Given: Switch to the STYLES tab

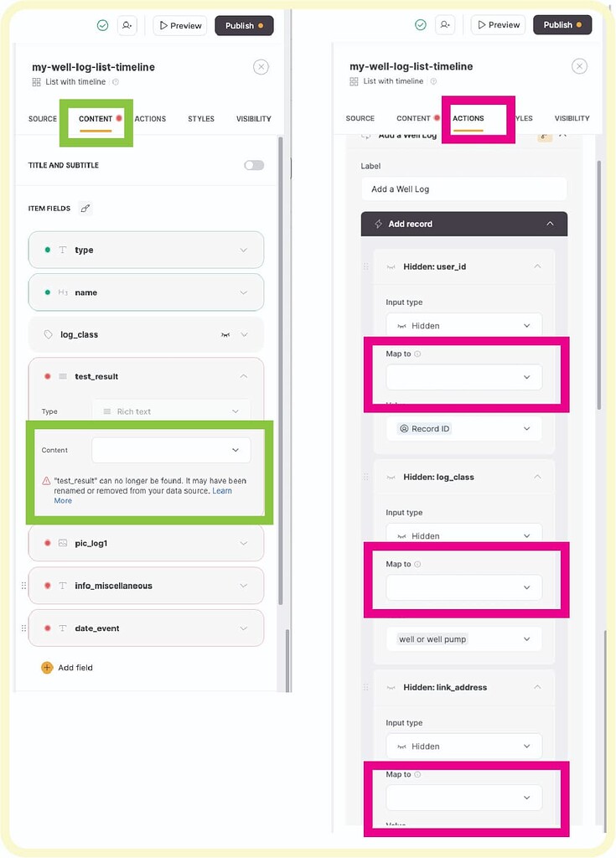Looking at the screenshot, I should tap(201, 118).
